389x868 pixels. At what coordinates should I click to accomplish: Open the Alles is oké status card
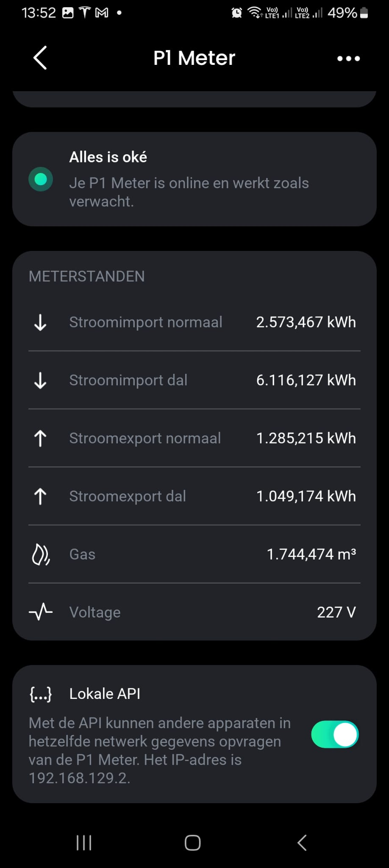tap(194, 179)
